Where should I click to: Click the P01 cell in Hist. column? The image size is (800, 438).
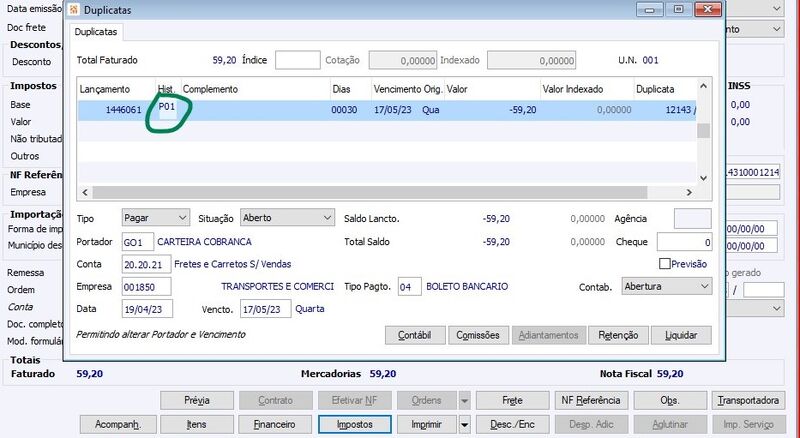[167, 109]
